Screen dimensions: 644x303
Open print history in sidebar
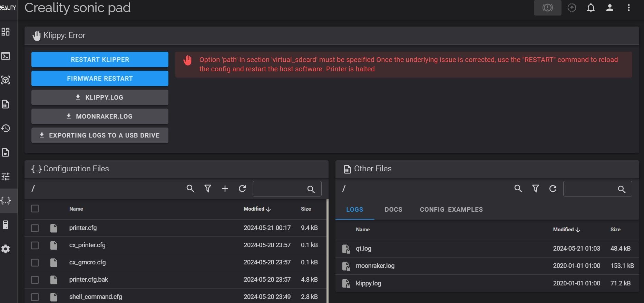(6, 128)
